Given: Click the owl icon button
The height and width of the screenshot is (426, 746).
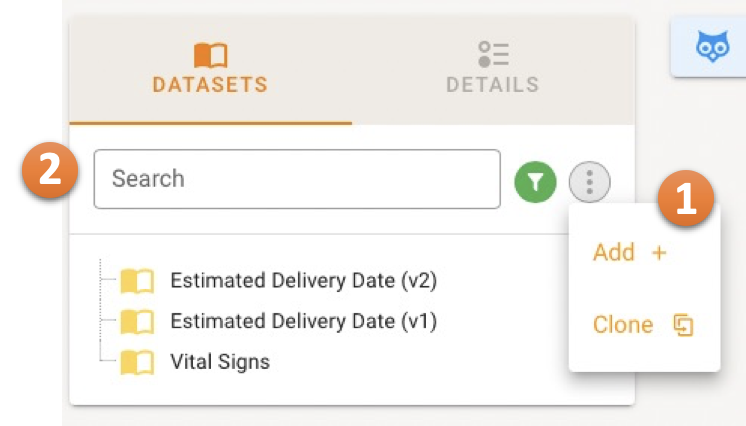Looking at the screenshot, I should coord(713,47).
